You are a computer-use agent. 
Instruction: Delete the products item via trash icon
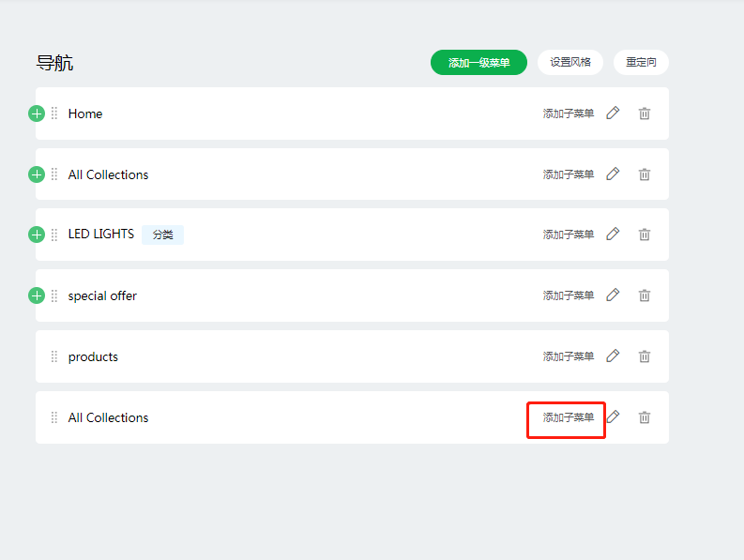pos(644,356)
